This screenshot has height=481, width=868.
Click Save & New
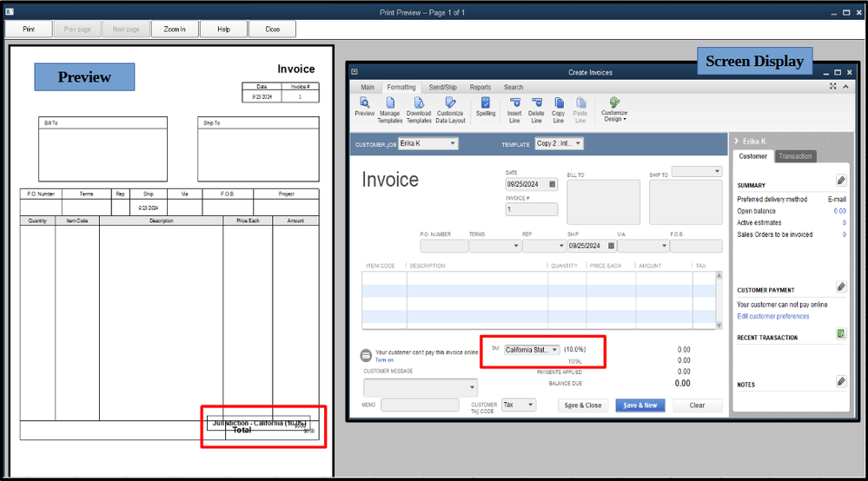[x=640, y=405]
